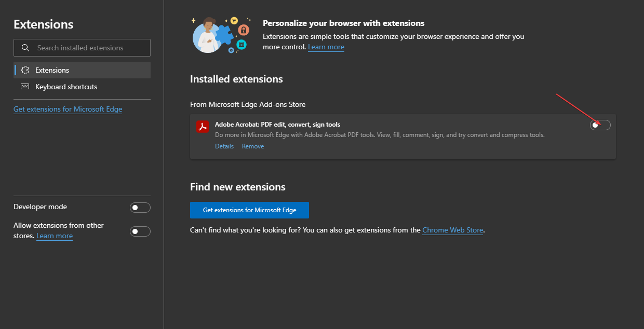Click the Extensions puzzle piece icon
Image resolution: width=644 pixels, height=329 pixels.
25,70
